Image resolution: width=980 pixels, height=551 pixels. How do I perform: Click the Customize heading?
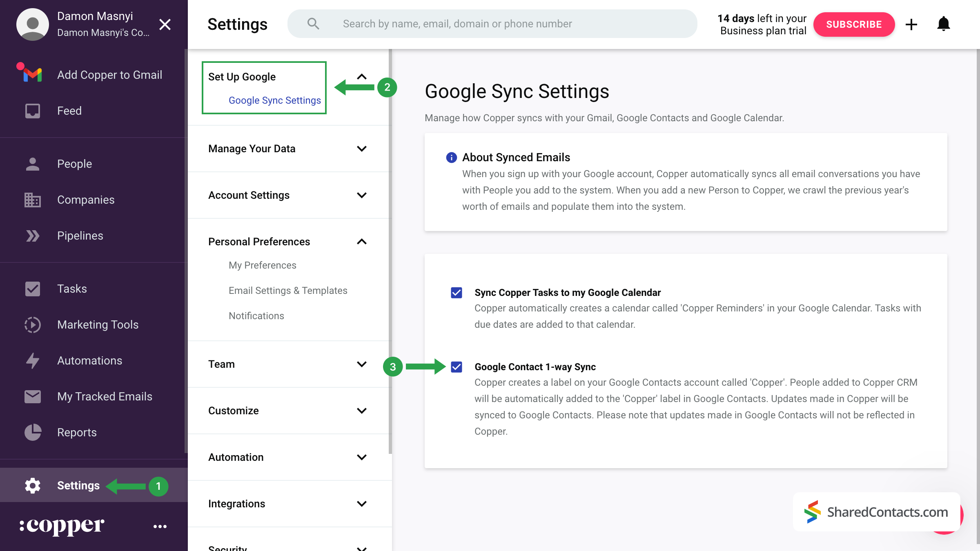233,411
